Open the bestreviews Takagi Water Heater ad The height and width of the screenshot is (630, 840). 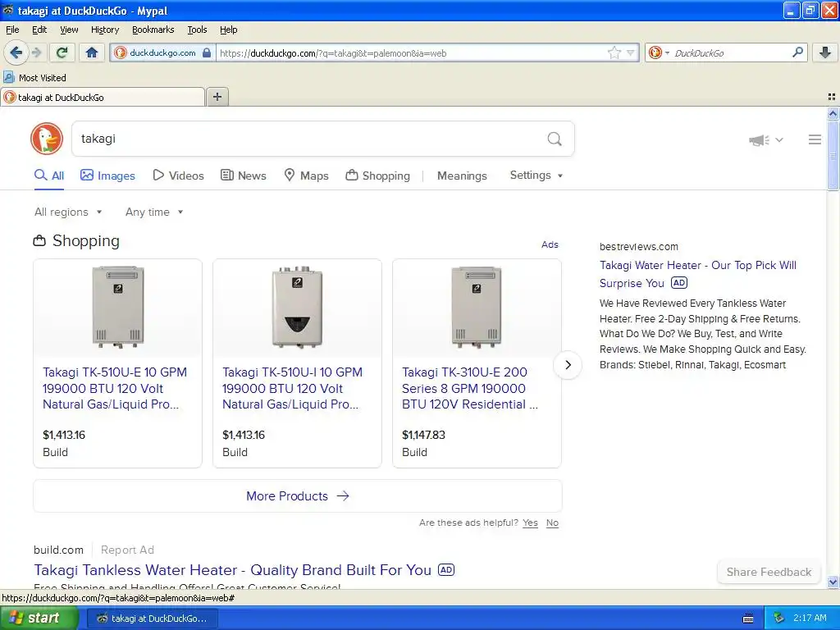click(x=697, y=274)
